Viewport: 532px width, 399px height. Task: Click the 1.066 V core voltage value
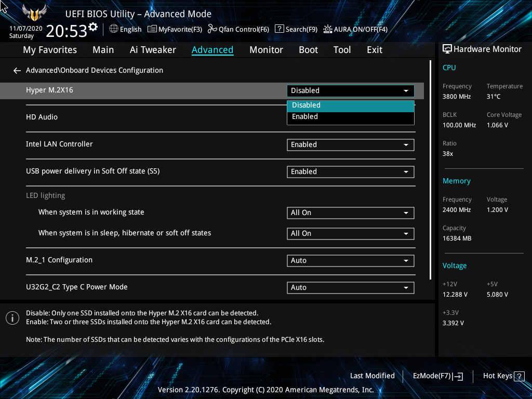497,125
